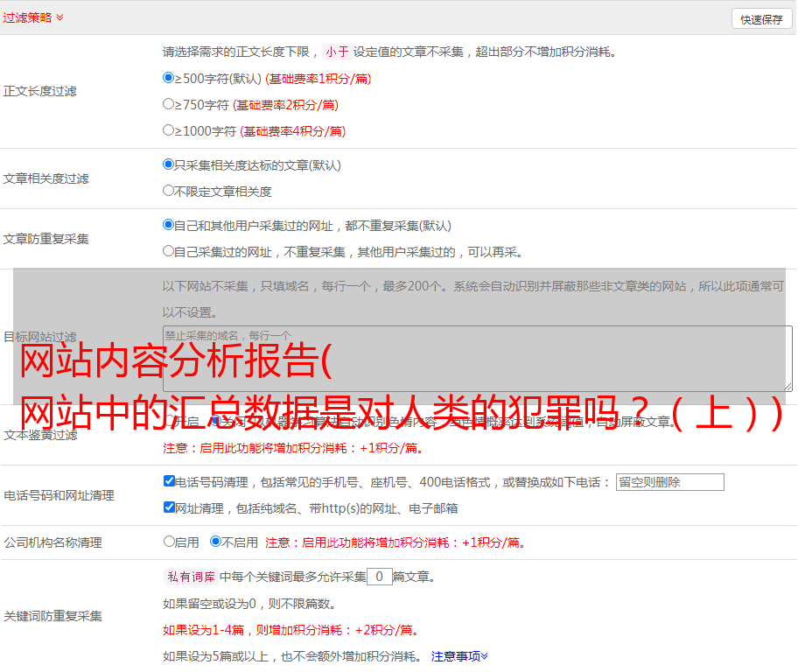Screen dimensions: 798x672
Task: Toggle 电话号码清理 checkbox
Action: 169,480
